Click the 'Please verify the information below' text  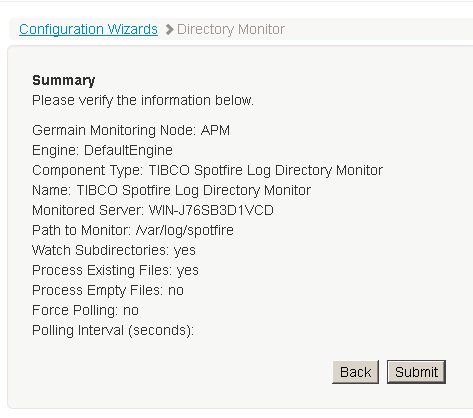click(143, 100)
